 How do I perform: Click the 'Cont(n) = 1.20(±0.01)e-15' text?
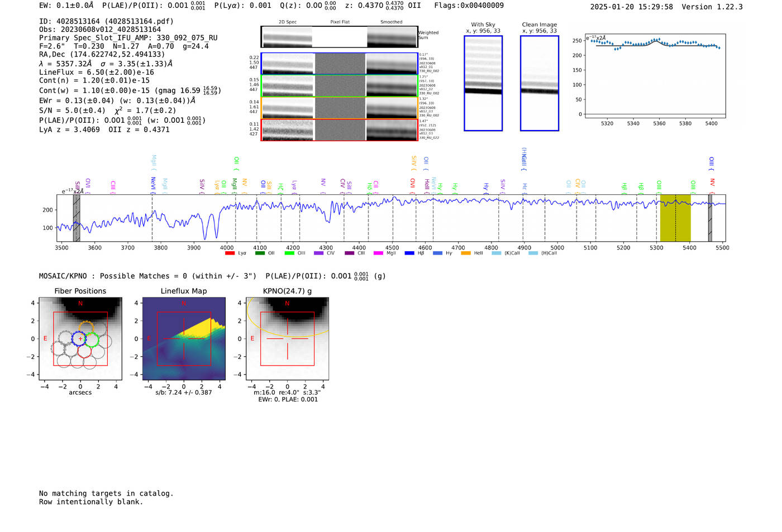pos(94,81)
